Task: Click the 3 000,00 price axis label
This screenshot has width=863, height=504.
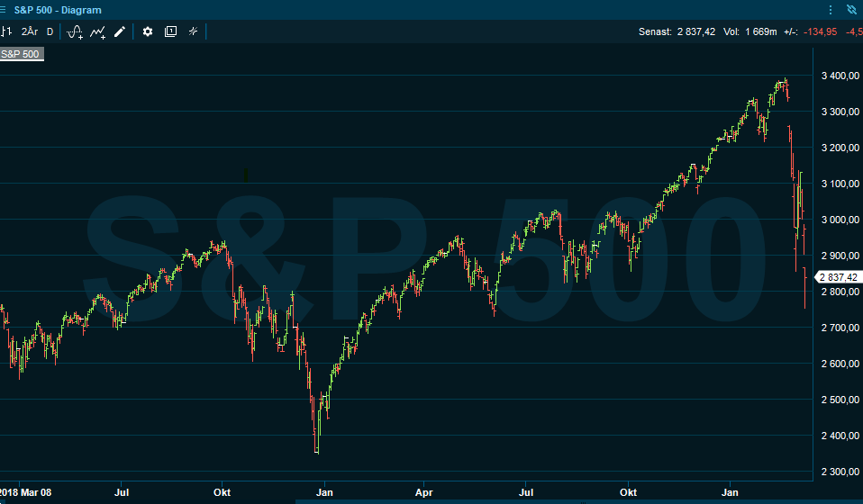Action: (x=840, y=220)
